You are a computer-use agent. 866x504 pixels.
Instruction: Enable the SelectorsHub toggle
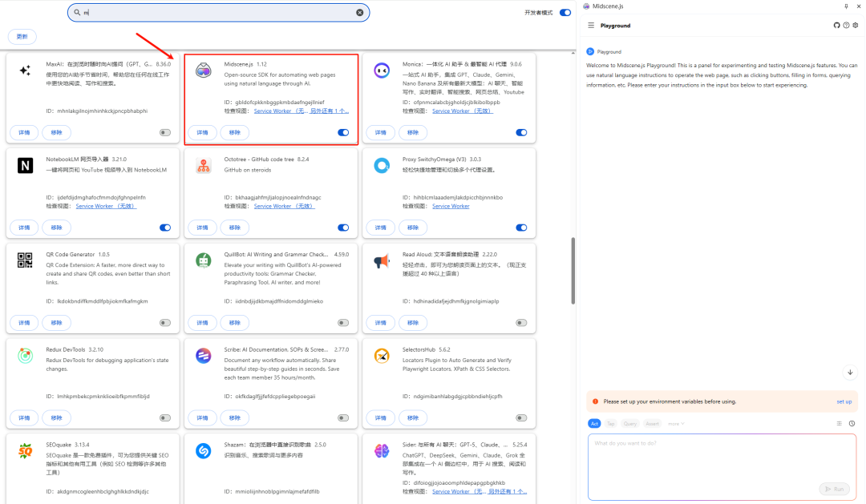(521, 418)
